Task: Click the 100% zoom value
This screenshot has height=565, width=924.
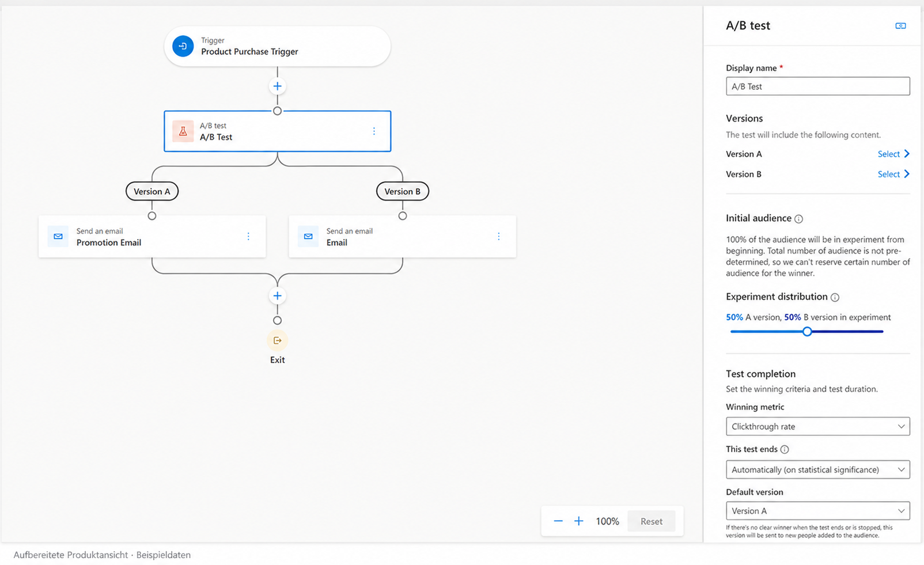Action: (607, 521)
